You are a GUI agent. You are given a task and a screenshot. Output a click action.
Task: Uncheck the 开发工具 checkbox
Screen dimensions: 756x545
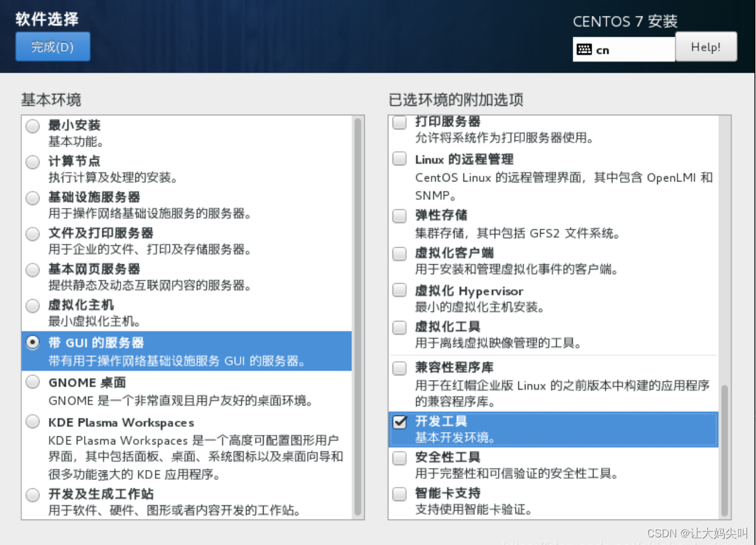point(400,421)
